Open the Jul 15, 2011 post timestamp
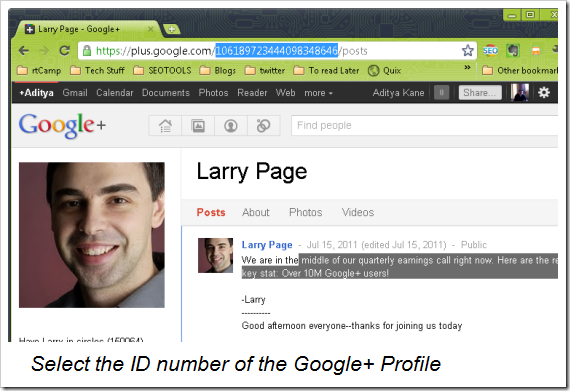This screenshot has width=570, height=391. 332,245
